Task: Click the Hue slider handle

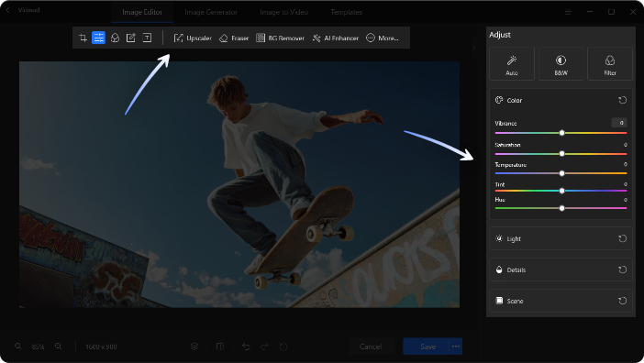Action: coord(561,208)
